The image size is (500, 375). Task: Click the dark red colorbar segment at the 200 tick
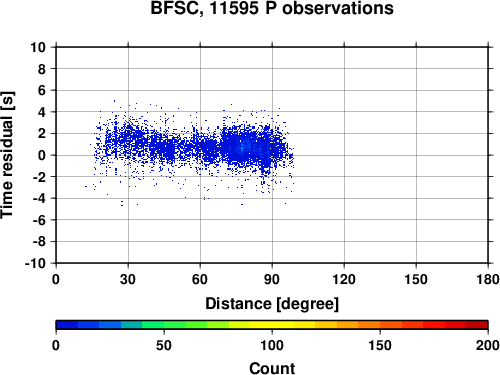click(x=477, y=325)
